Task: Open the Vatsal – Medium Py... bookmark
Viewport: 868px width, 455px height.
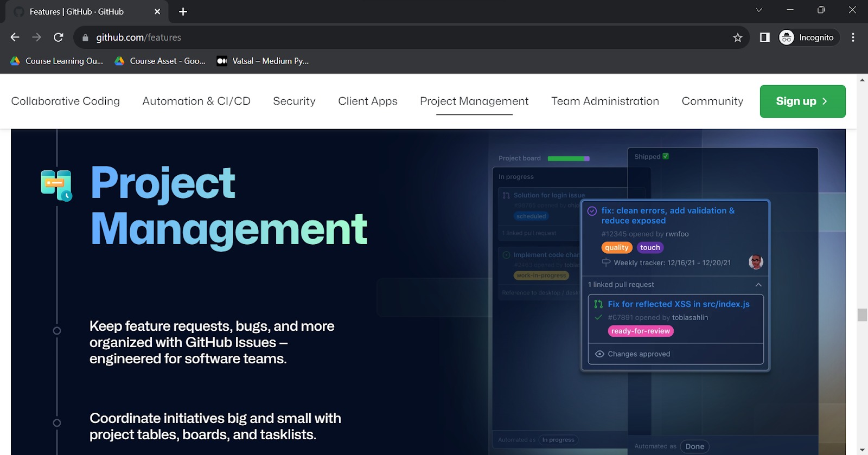Action: pos(263,61)
